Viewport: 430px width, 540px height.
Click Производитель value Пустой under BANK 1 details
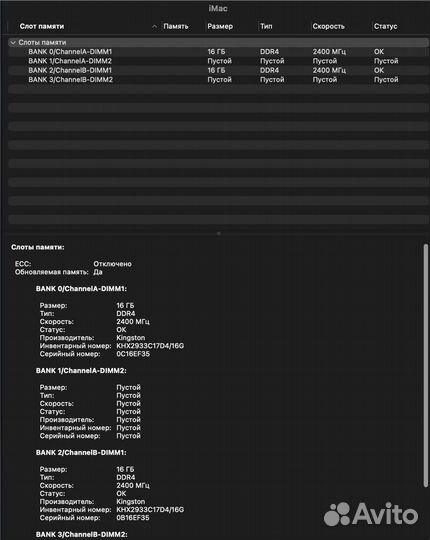click(128, 420)
